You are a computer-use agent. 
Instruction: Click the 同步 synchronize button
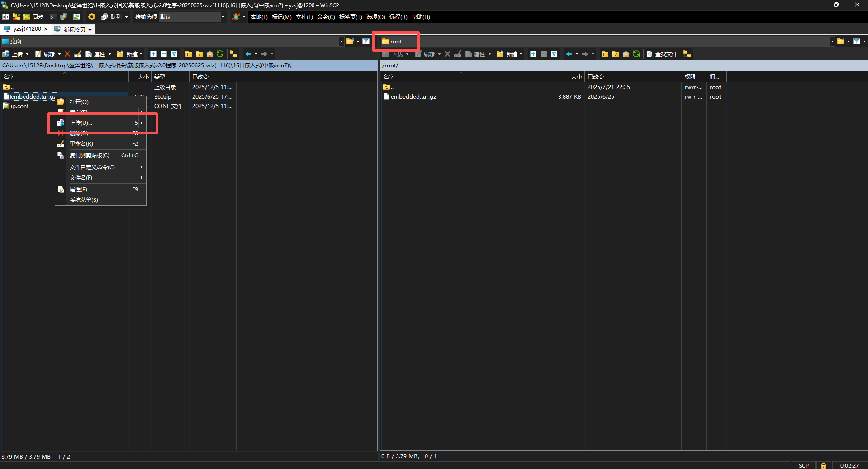[34, 17]
